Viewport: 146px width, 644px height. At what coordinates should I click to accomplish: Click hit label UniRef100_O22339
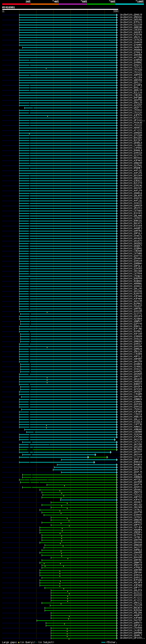[131, 25]
